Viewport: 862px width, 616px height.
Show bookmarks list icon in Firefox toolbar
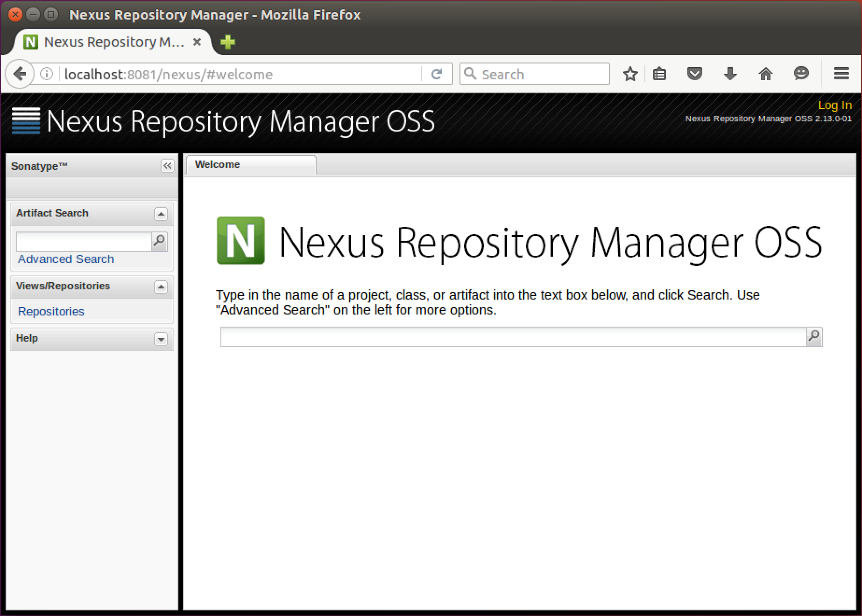(x=659, y=74)
